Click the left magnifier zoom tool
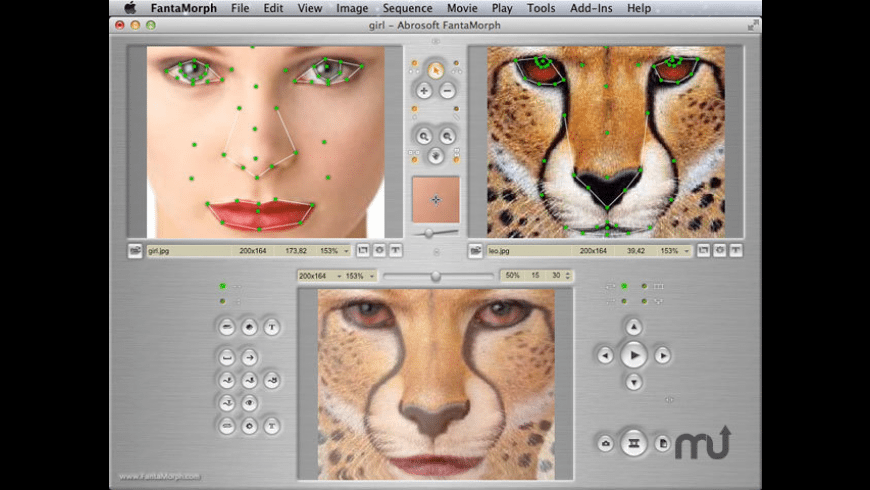This screenshot has height=490, width=870. [424, 136]
